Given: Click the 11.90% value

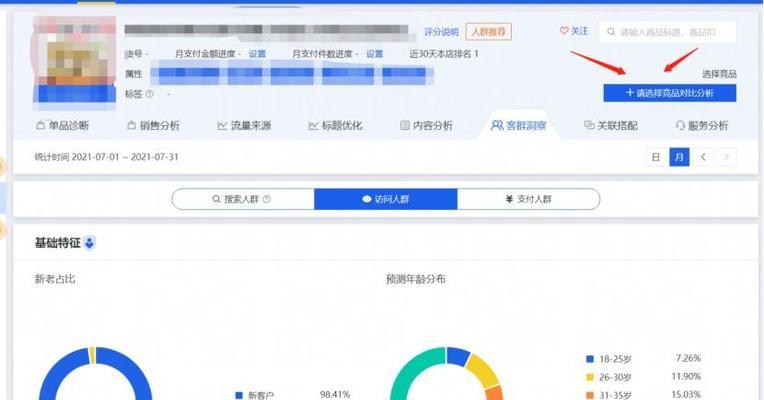Looking at the screenshot, I should pos(686,377).
